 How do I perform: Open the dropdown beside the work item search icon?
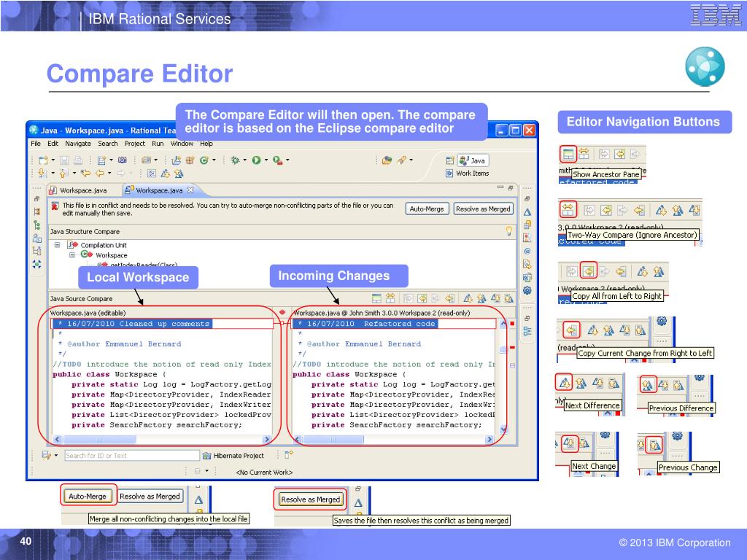(56, 455)
